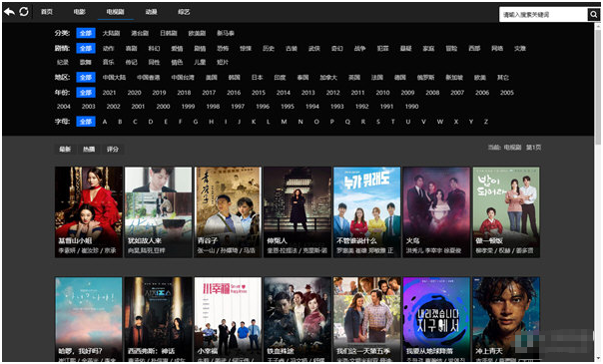Viewport: 603px width, 364px height.
Task: Refresh the page with the reload icon
Action: [24, 12]
